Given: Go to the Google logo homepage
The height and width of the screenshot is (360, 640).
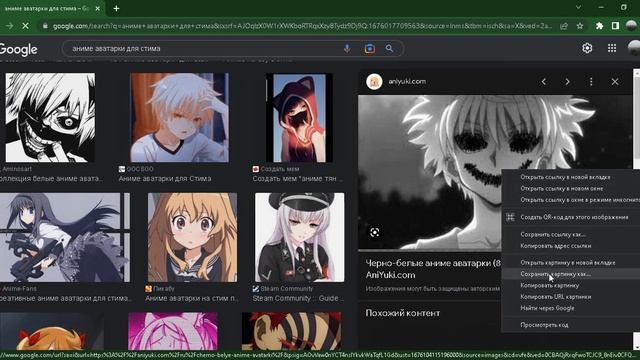Looking at the screenshot, I should [x=19, y=49].
